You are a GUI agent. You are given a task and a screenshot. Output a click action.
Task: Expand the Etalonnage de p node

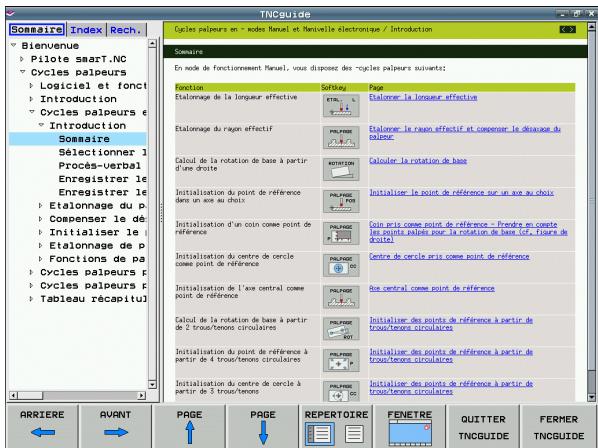tap(40, 246)
